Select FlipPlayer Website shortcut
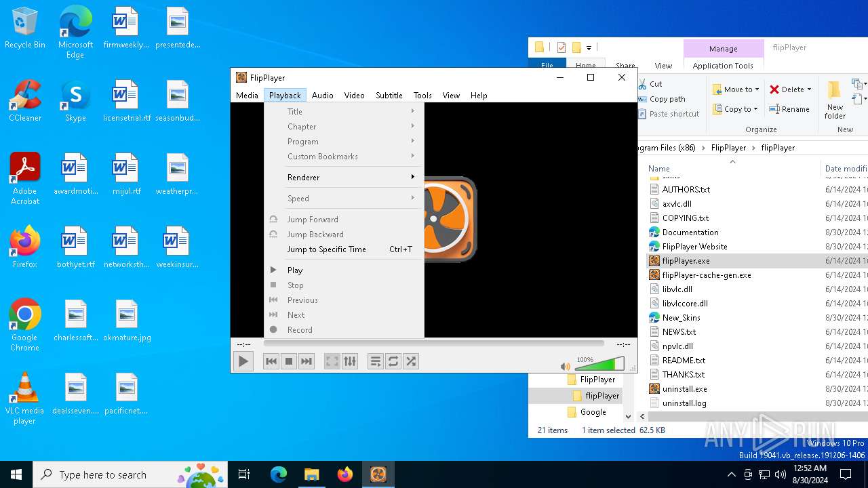 [x=694, y=247]
